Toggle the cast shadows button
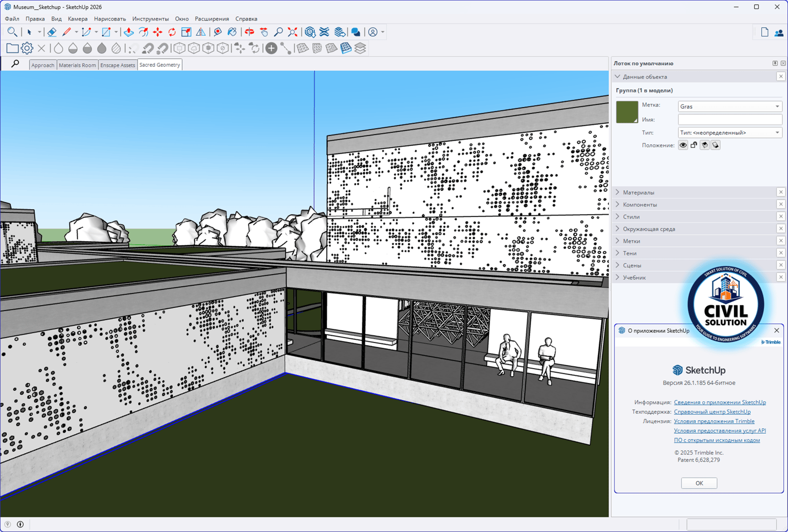 [704, 145]
